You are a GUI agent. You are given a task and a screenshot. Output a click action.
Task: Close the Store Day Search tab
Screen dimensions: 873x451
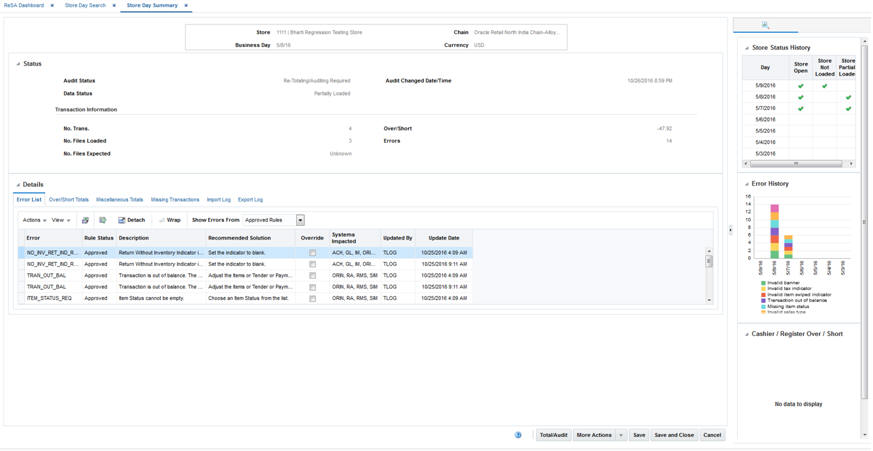click(114, 5)
